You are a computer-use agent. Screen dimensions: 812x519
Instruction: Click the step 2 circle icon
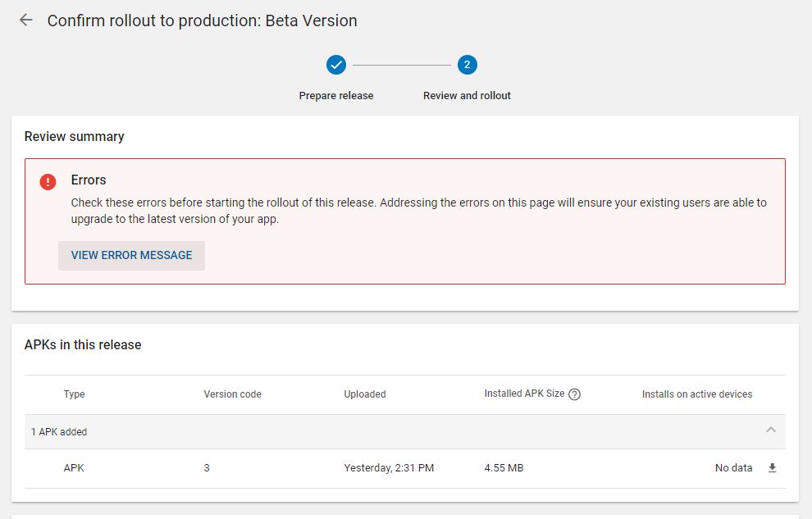(468, 65)
